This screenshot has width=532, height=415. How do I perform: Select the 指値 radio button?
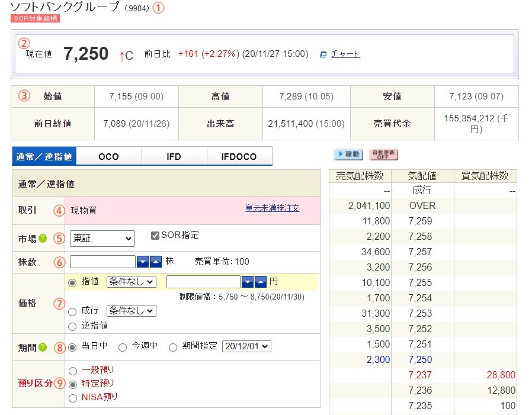click(72, 283)
